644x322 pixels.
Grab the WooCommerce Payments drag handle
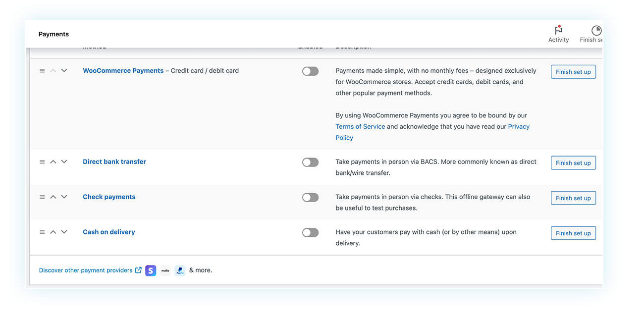click(42, 71)
